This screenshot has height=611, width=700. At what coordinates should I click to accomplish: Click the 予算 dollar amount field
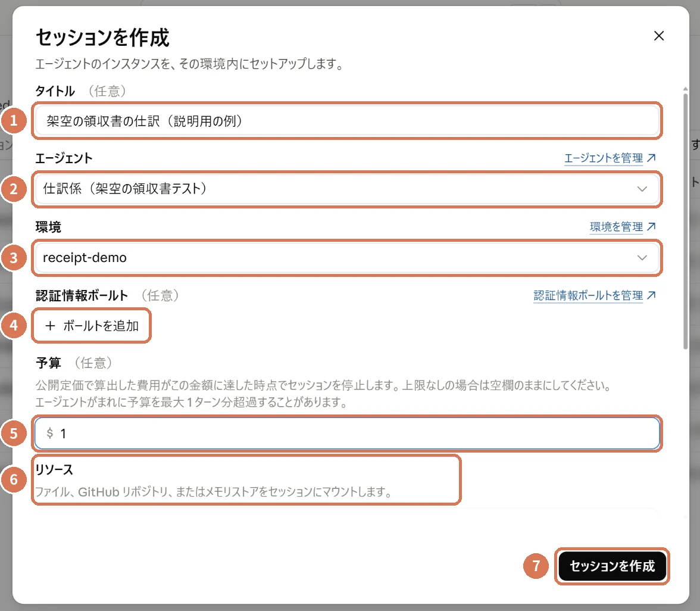pyautogui.click(x=347, y=434)
